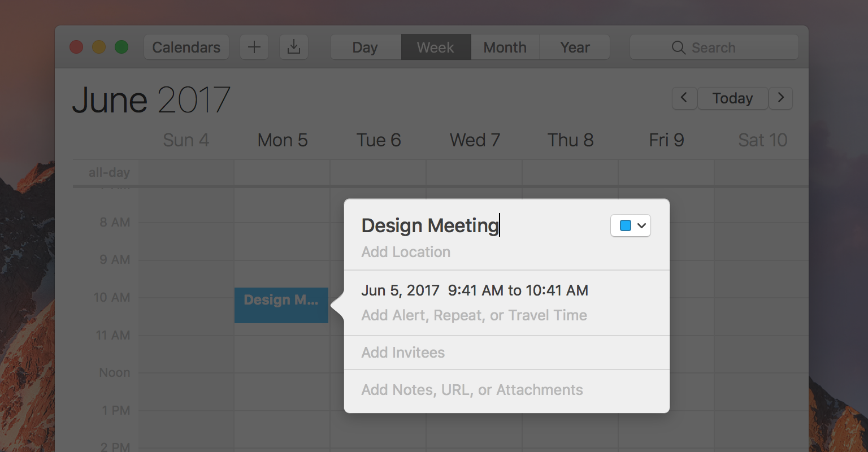Viewport: 868px width, 452px height.
Task: Switch to Year view
Action: click(x=575, y=47)
